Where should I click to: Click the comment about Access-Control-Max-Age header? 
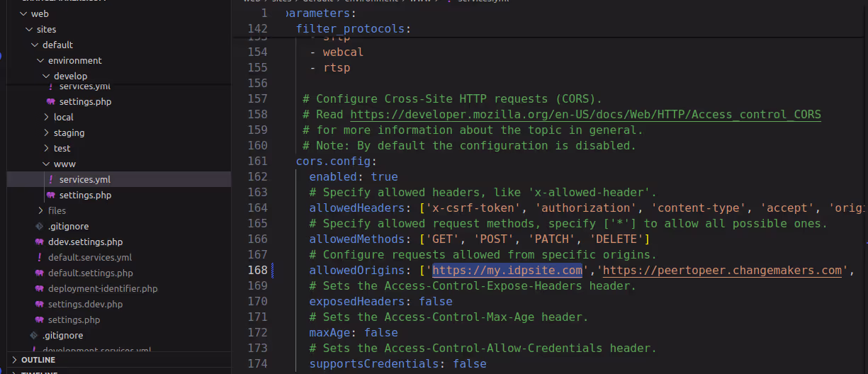coord(449,317)
